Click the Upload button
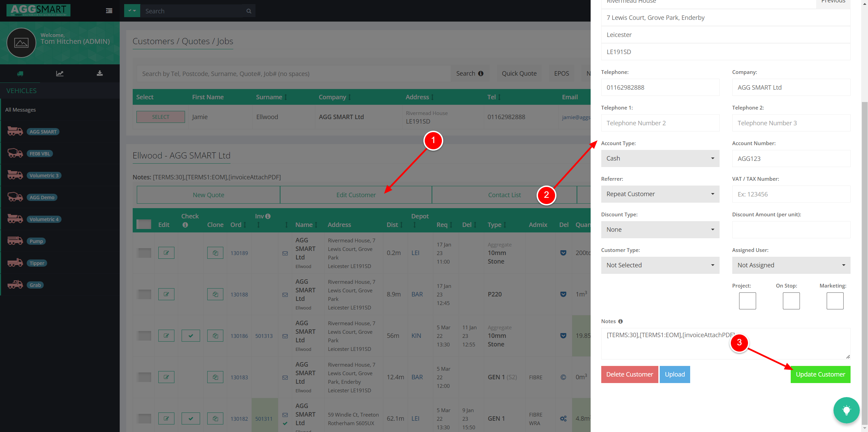This screenshot has height=432, width=868. [x=674, y=374]
